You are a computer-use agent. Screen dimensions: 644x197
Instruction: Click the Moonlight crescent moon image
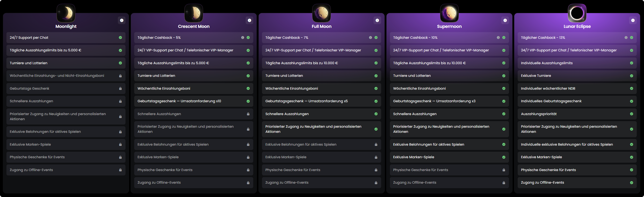pyautogui.click(x=66, y=13)
